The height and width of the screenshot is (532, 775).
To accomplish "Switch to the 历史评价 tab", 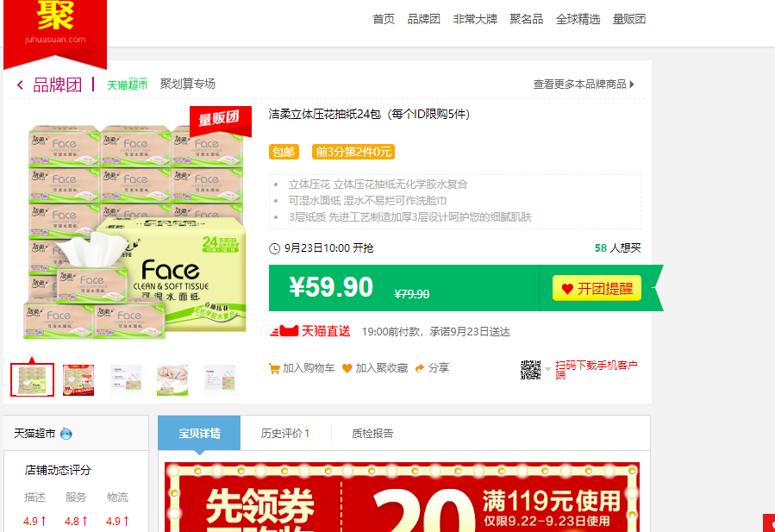I will (284, 434).
